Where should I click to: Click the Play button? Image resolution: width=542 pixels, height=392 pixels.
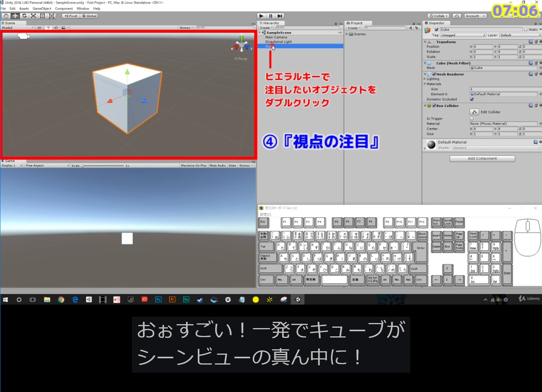pyautogui.click(x=261, y=16)
